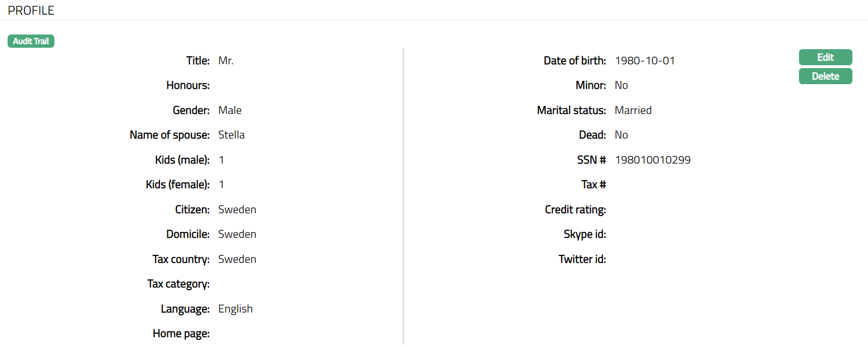Select the Marital status value Married
This screenshot has height=347, width=868.
pyautogui.click(x=633, y=110)
